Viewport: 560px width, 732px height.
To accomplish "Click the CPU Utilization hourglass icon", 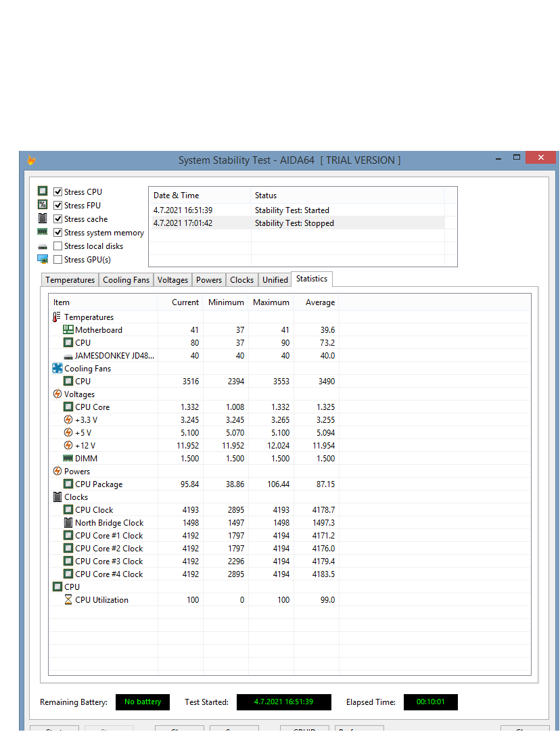I will coord(68,599).
